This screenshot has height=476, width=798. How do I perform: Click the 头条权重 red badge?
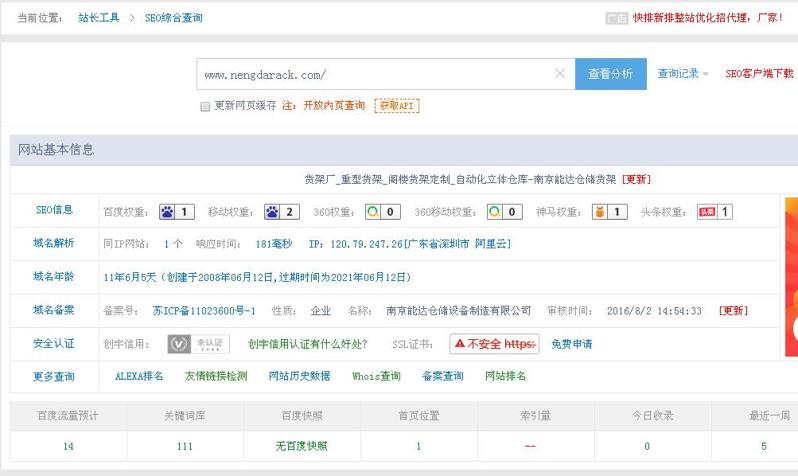(715, 212)
